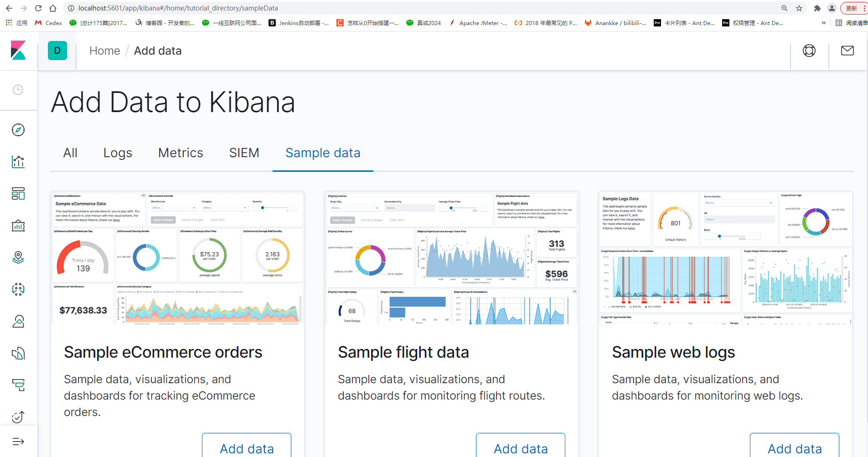Open the newsfeed mail icon
The width and height of the screenshot is (868, 457).
tap(847, 51)
